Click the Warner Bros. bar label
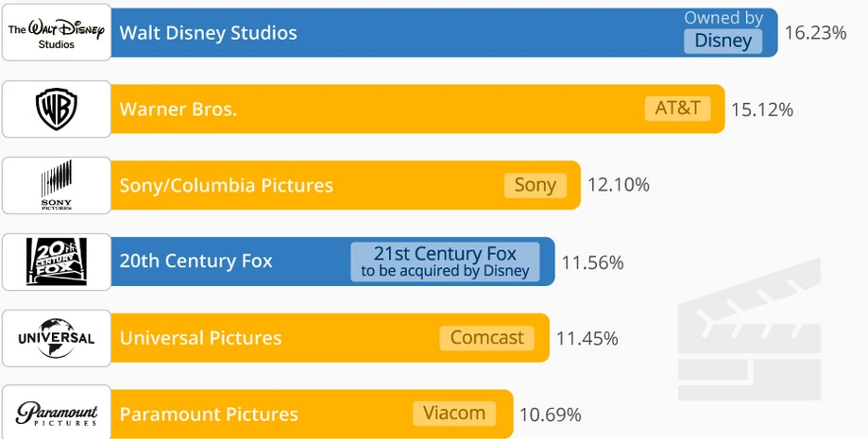Screen dimensions: 868x439 (x=178, y=110)
